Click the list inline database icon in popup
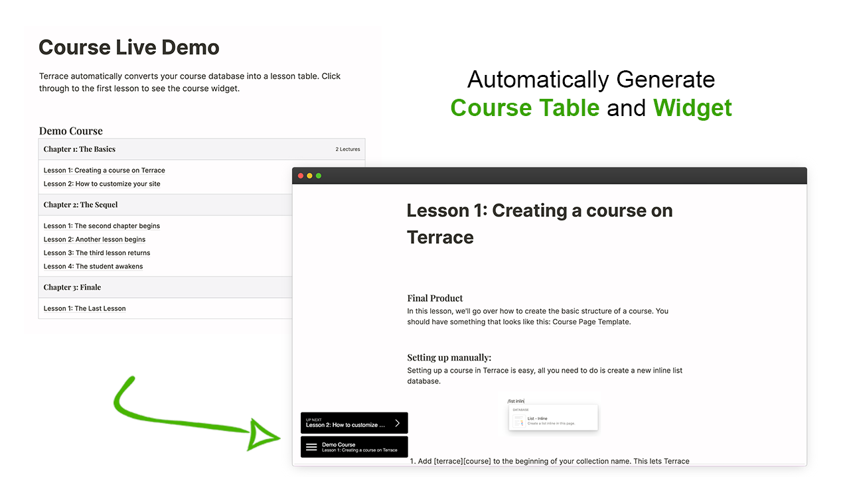This screenshot has width=843, height=504. tap(518, 420)
